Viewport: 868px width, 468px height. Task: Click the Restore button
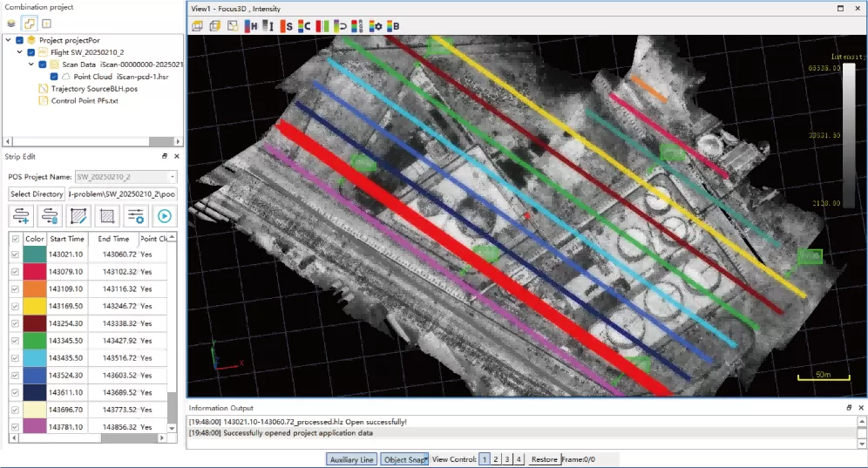544,459
